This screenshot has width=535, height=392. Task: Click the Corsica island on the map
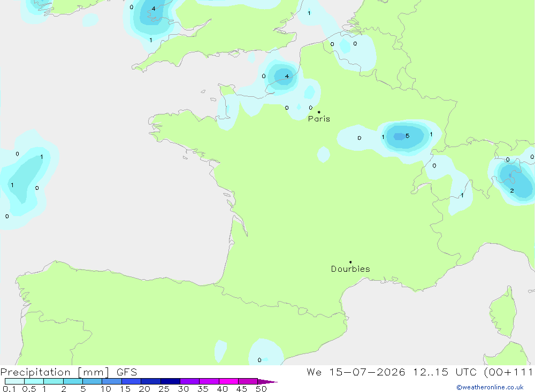[503, 312]
